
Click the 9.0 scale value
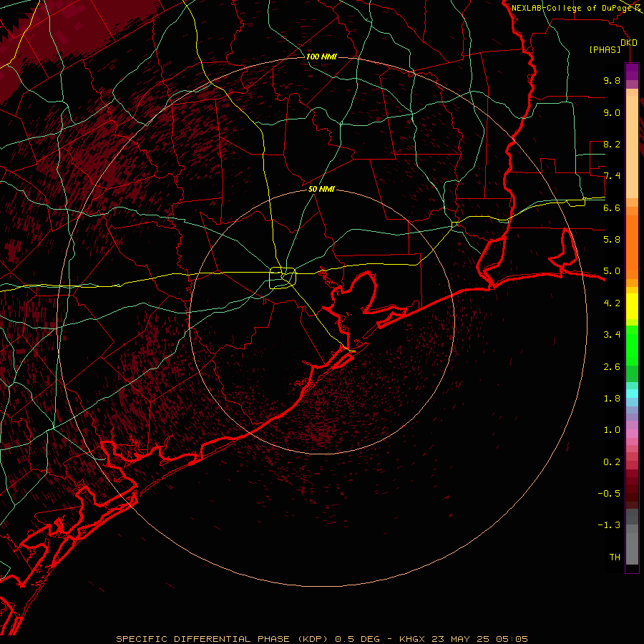(x=612, y=112)
